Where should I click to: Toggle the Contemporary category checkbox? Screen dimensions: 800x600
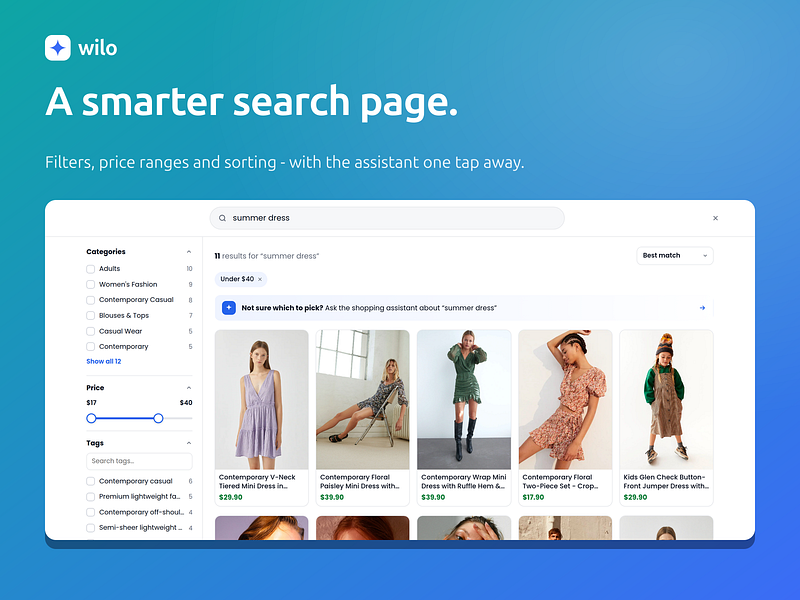pyautogui.click(x=90, y=347)
